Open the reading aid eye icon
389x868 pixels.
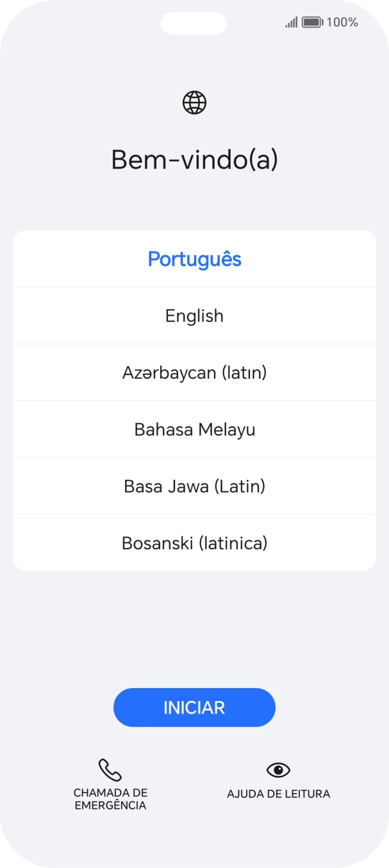point(278,770)
